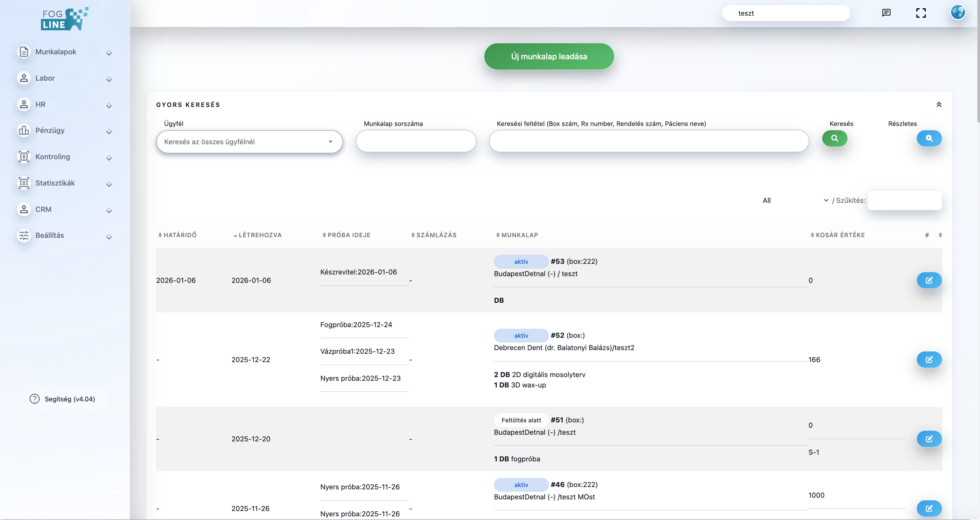Select the Beállítás settings icon

point(24,235)
